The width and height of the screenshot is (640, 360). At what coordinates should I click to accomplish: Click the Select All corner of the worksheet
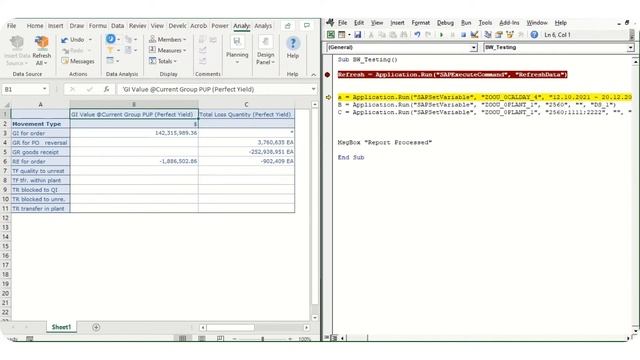(x=6, y=104)
